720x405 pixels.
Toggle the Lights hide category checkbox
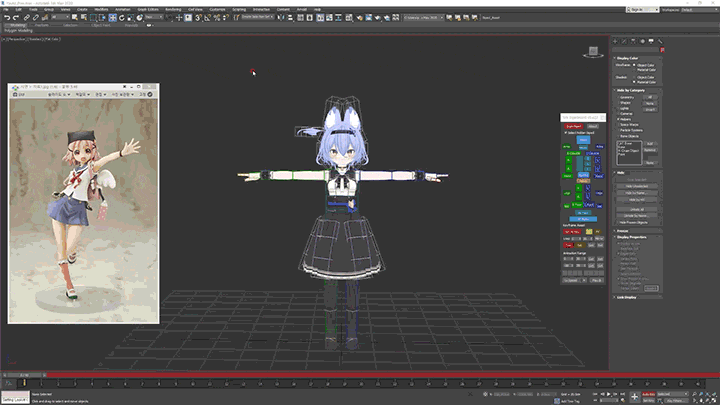pyautogui.click(x=618, y=108)
